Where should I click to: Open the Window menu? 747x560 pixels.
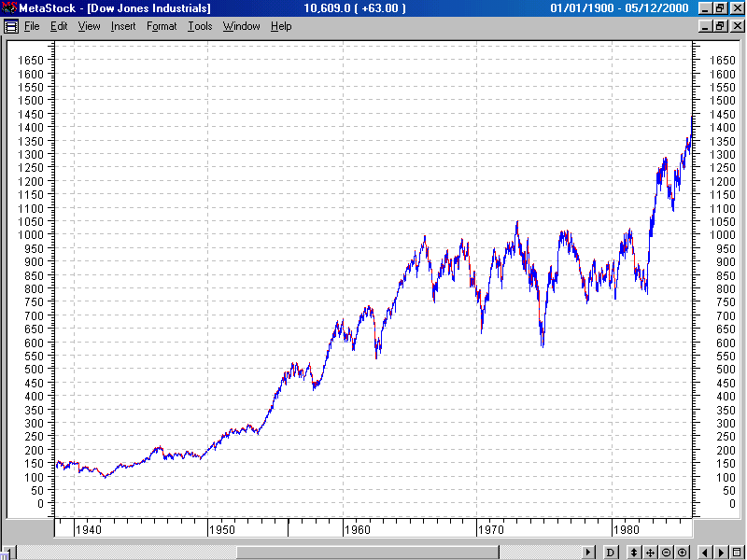pyautogui.click(x=242, y=26)
